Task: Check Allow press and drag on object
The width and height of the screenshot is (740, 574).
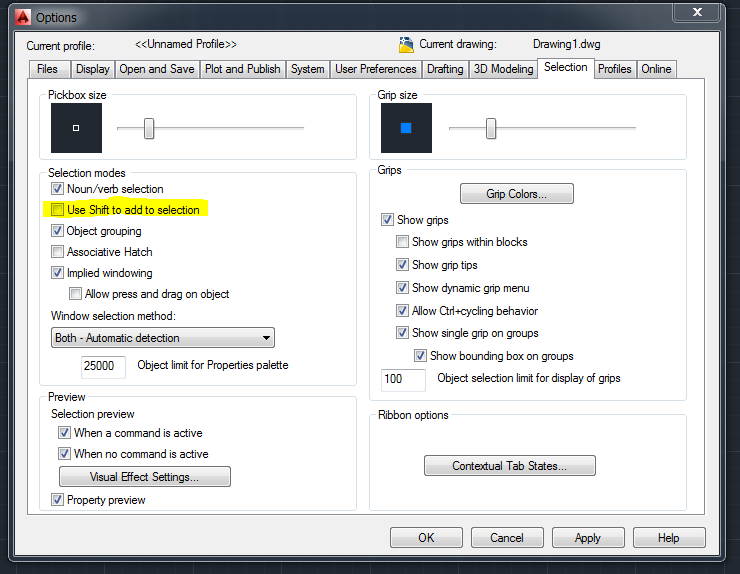Action: click(x=75, y=294)
